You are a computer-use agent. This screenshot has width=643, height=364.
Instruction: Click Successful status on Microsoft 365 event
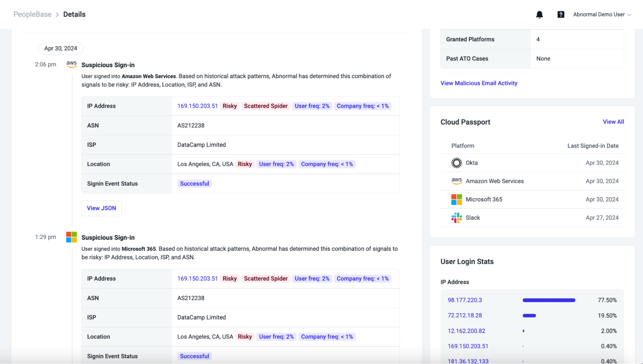coord(194,357)
